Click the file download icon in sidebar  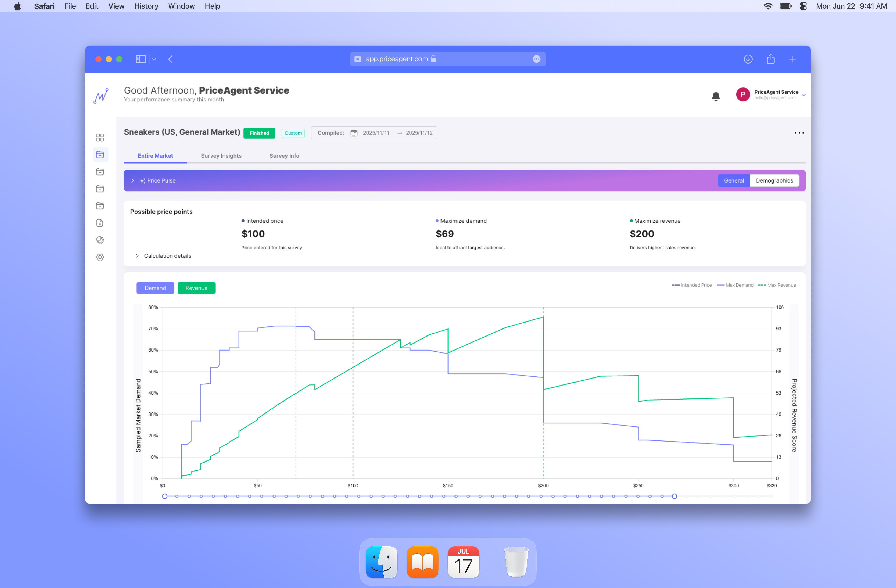pos(100,223)
